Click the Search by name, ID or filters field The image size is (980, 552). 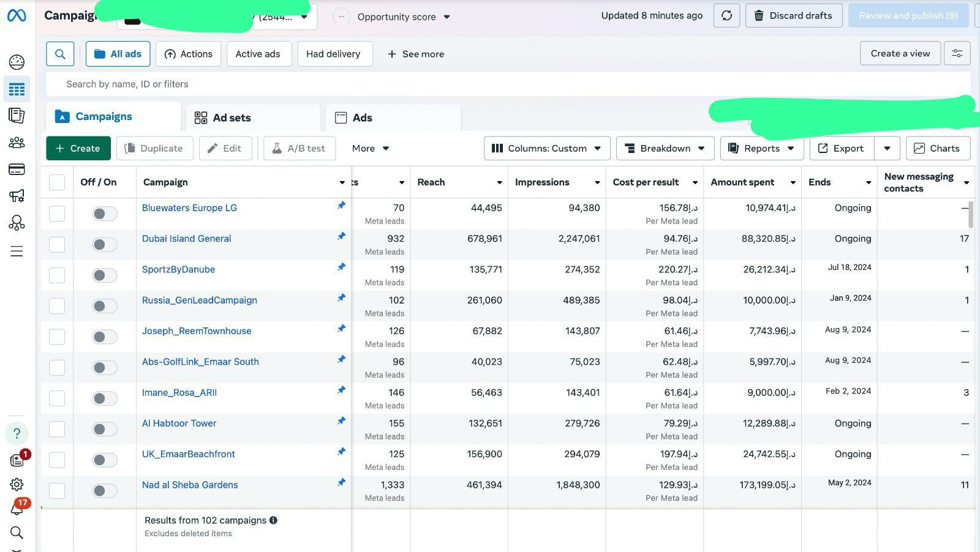(x=508, y=84)
